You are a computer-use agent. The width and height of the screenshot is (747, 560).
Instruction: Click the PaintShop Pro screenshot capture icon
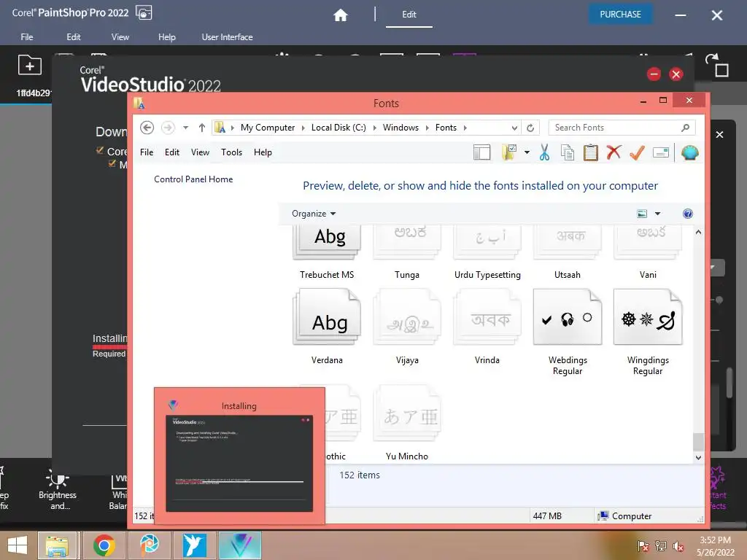pos(144,12)
